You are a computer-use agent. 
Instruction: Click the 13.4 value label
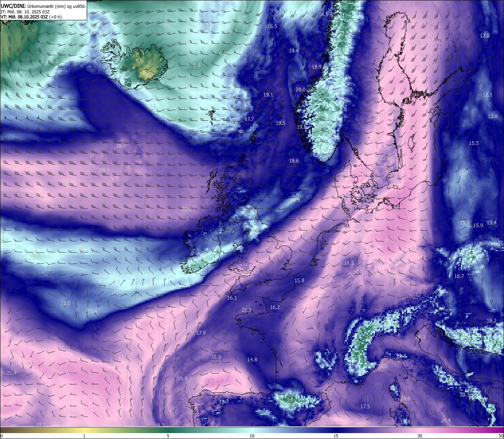coord(491,222)
